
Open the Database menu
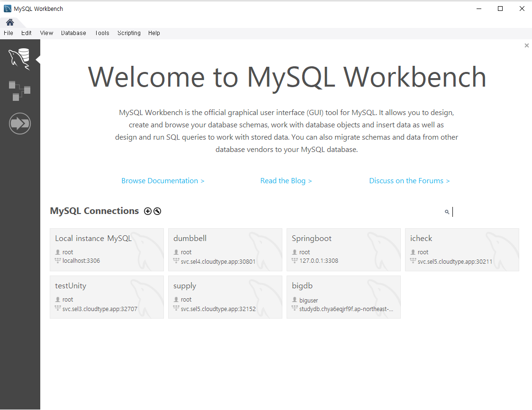tap(73, 33)
